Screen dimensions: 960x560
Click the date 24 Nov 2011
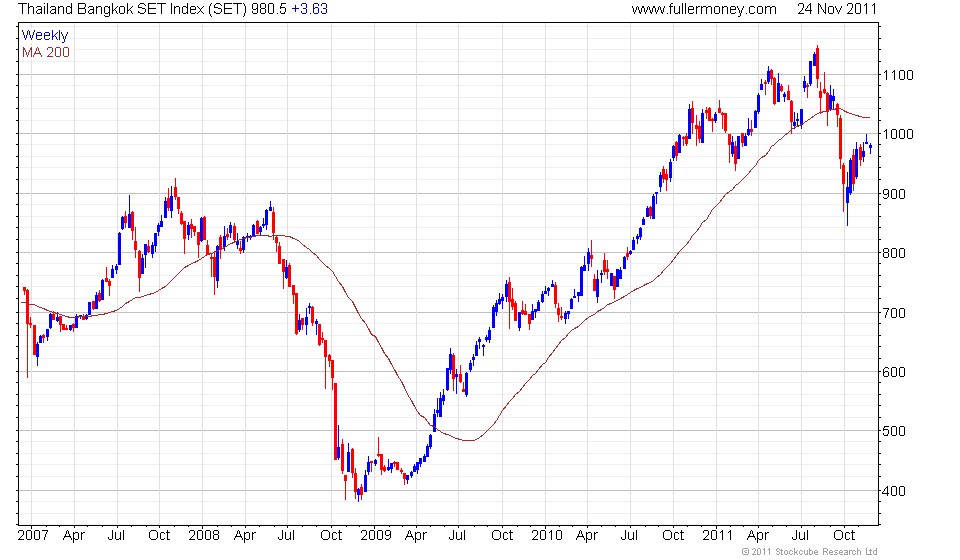(837, 9)
